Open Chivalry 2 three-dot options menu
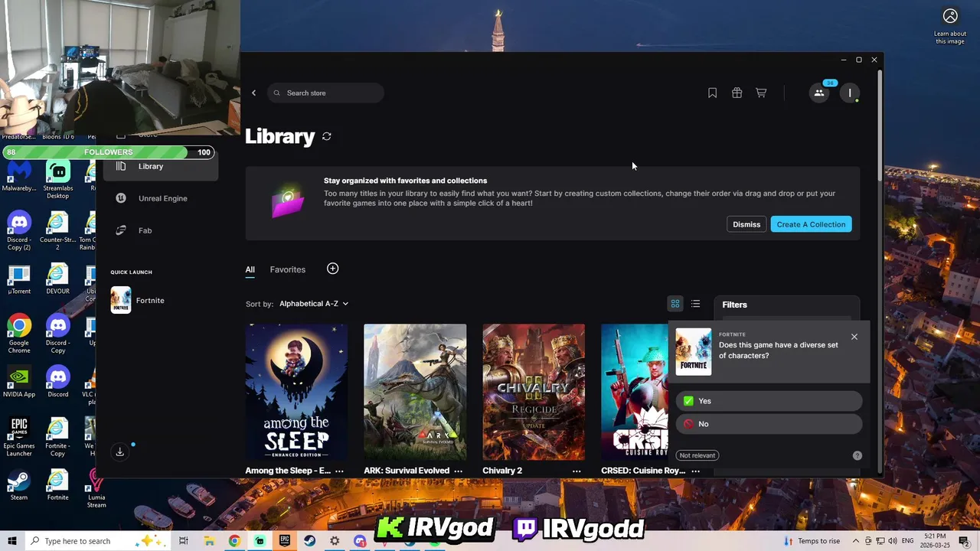The height and width of the screenshot is (551, 980). coord(577,471)
